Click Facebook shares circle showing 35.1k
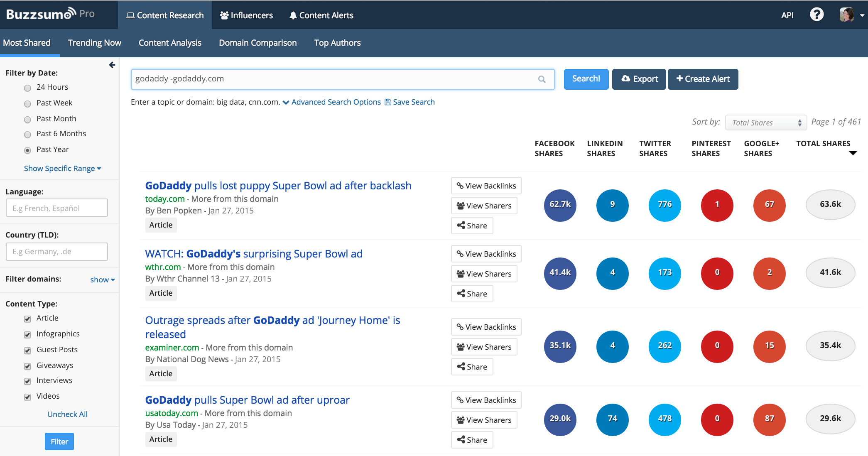 (560, 346)
